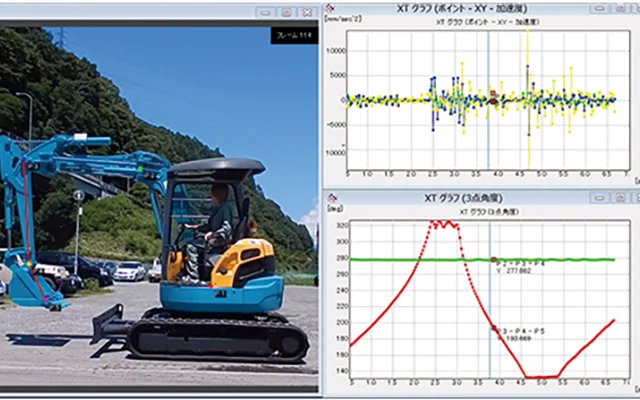This screenshot has height=400, width=640.
Task: Select the yellow tracking point near the bucket
Action: (x=31, y=265)
